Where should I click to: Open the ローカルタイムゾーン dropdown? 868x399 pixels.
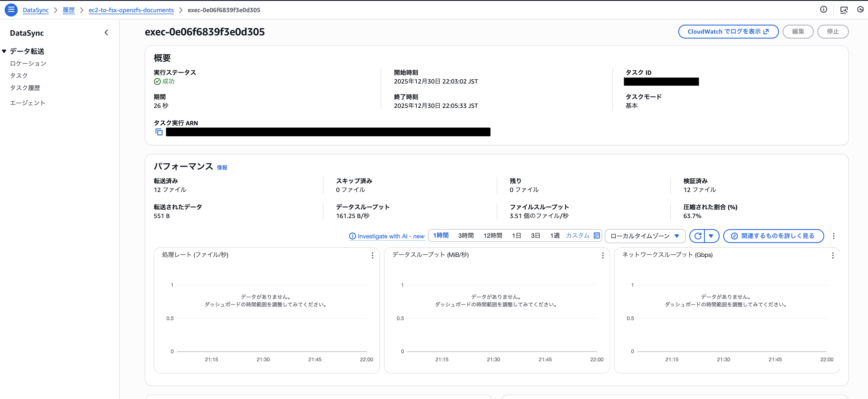tap(645, 236)
